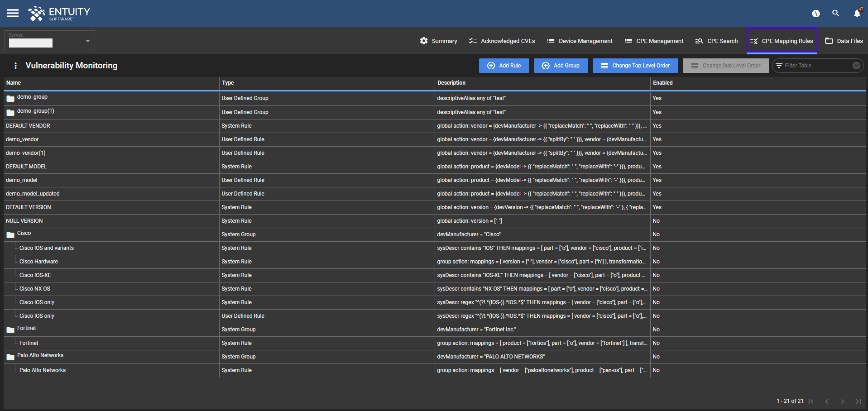Open the Server dropdown arrow
Viewport: 868px width, 411px height.
click(x=88, y=41)
